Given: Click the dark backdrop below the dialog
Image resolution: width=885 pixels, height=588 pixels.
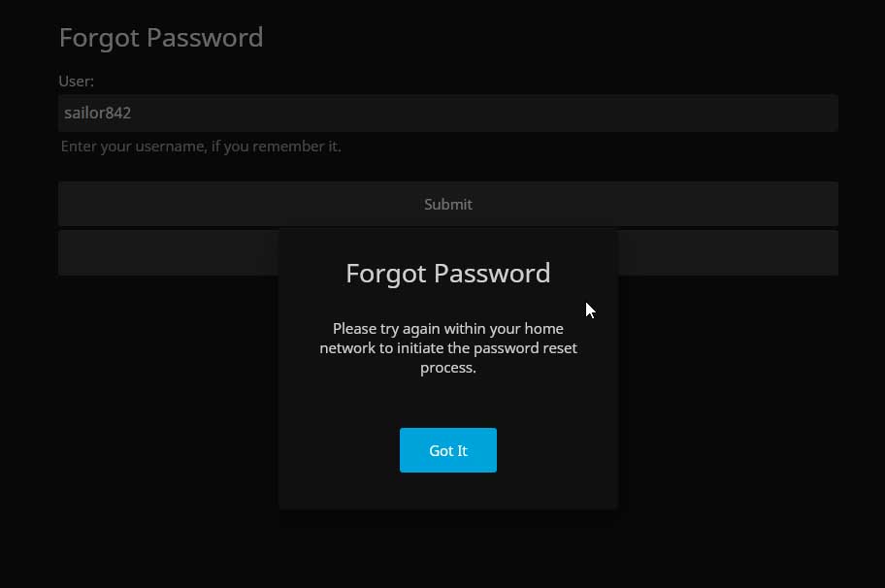Looking at the screenshot, I should pos(447,548).
